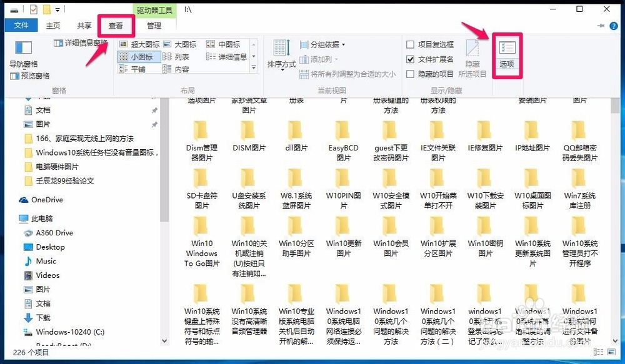Select the IP地址图片 folder

[x=532, y=137]
